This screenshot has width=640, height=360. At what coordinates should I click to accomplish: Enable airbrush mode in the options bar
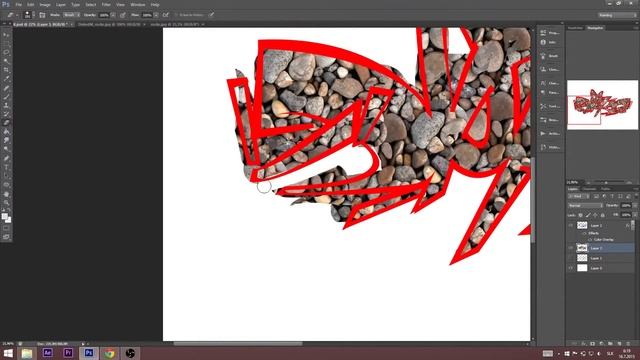coord(165,15)
